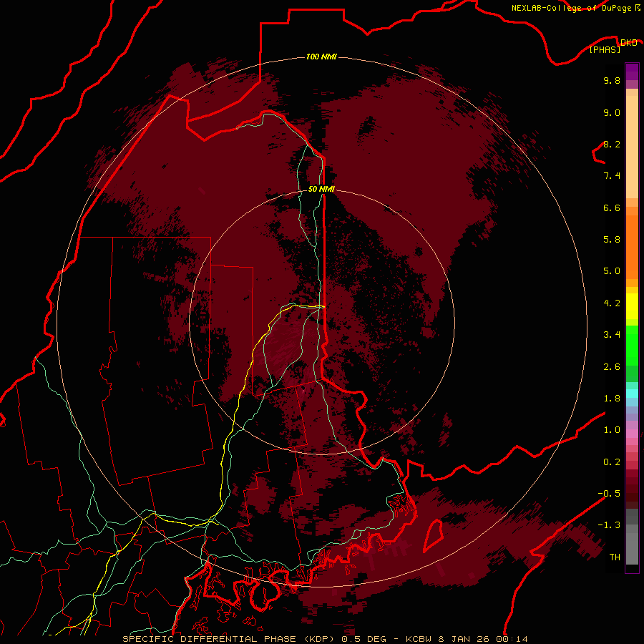Click the 3.4 value on the scale
The height and width of the screenshot is (644, 644).
pos(612,334)
